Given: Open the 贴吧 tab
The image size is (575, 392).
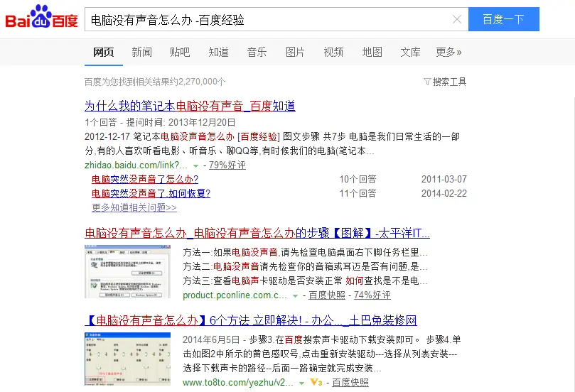Looking at the screenshot, I should [180, 52].
